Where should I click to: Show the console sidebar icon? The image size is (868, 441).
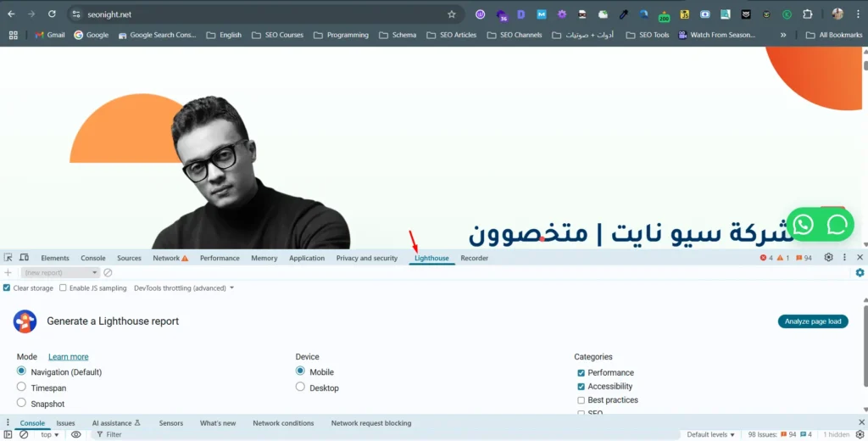[x=8, y=434]
